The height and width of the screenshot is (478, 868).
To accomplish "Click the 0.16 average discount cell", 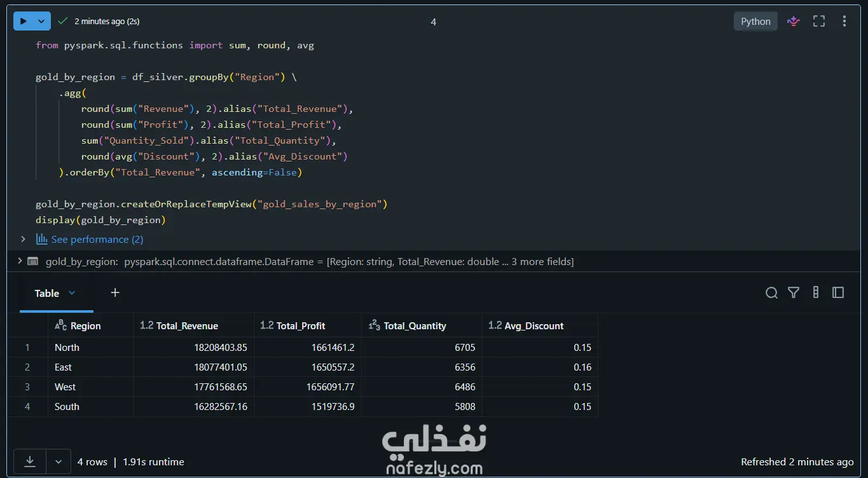I will point(540,367).
